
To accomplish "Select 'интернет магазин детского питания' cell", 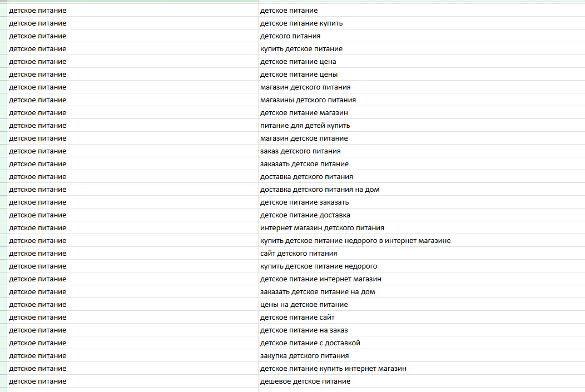I will (322, 228).
